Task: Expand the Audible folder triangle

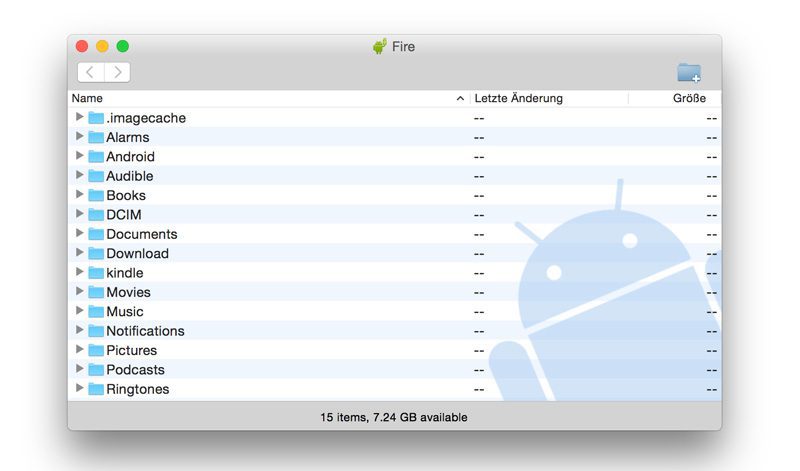Action: (x=79, y=175)
